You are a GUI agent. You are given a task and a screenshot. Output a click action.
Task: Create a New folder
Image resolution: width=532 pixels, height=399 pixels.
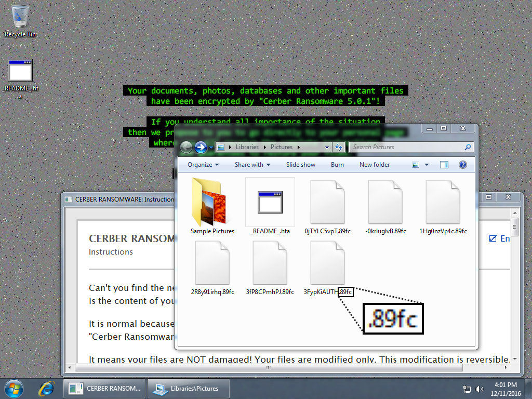point(375,165)
